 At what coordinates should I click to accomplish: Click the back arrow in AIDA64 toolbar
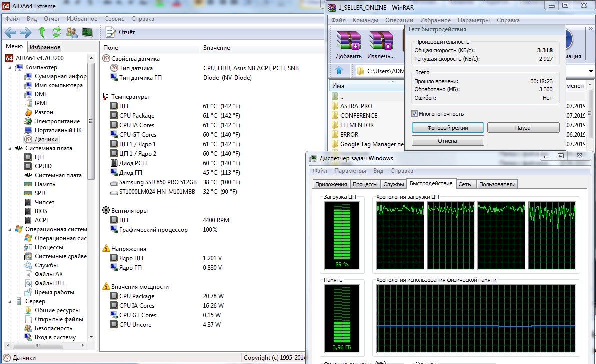click(x=10, y=32)
